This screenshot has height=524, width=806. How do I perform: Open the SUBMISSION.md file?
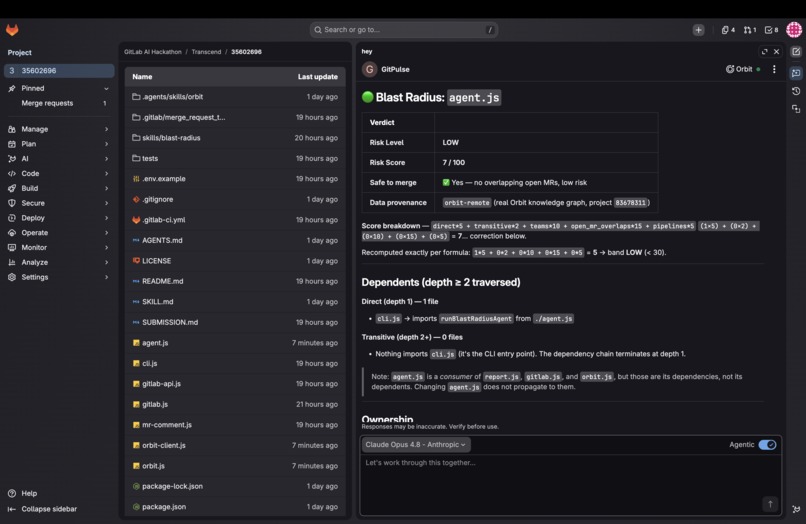(x=170, y=322)
